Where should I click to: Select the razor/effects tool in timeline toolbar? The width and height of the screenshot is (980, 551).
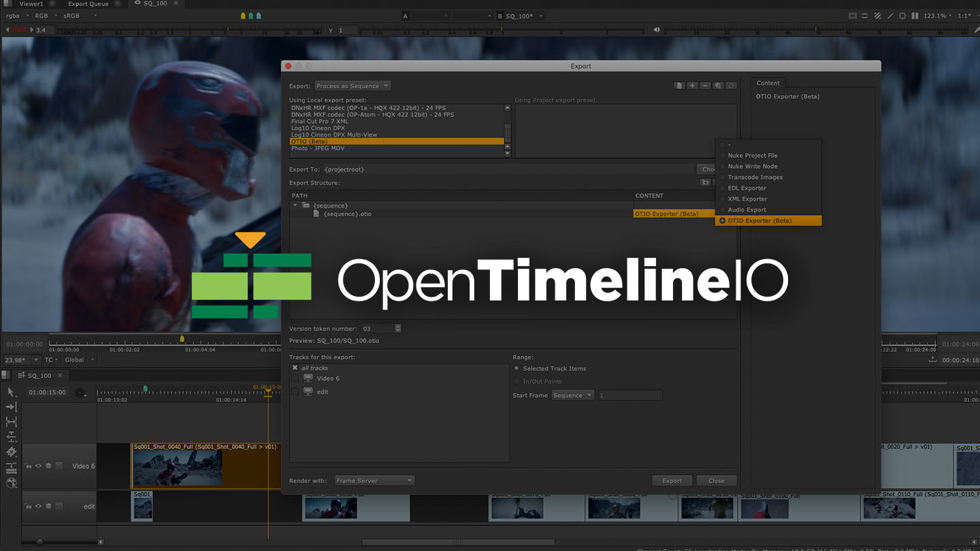[x=11, y=452]
